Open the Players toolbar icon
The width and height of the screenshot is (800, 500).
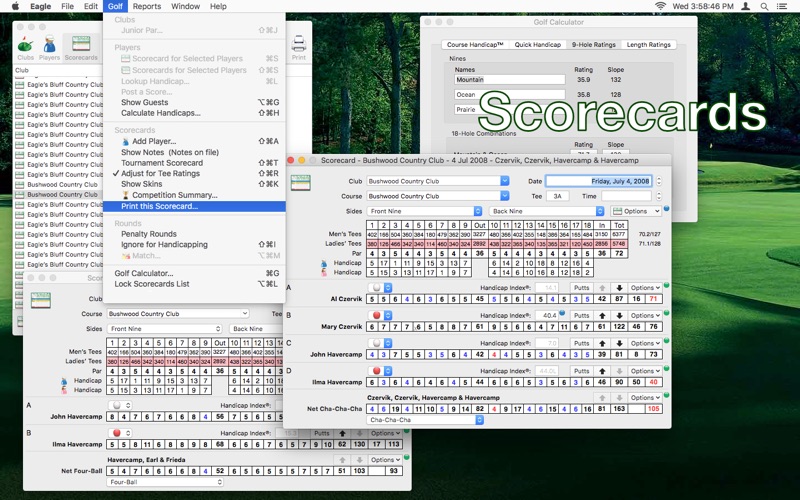click(49, 48)
